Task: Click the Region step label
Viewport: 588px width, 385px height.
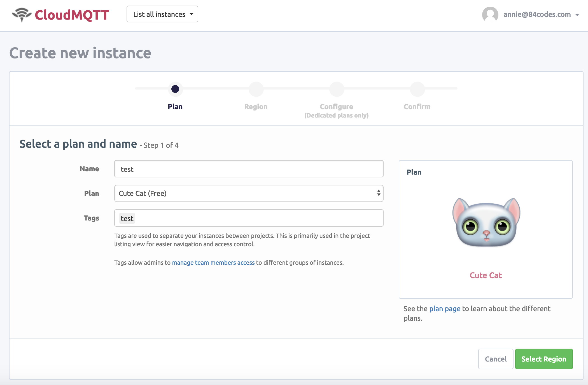Action: pyautogui.click(x=256, y=107)
